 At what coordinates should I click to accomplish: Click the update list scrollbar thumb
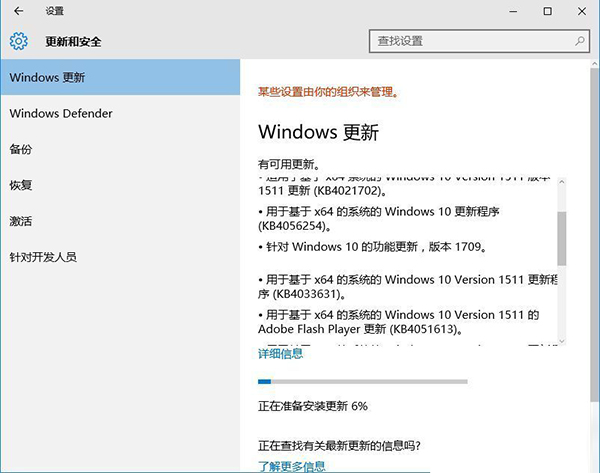(x=561, y=237)
